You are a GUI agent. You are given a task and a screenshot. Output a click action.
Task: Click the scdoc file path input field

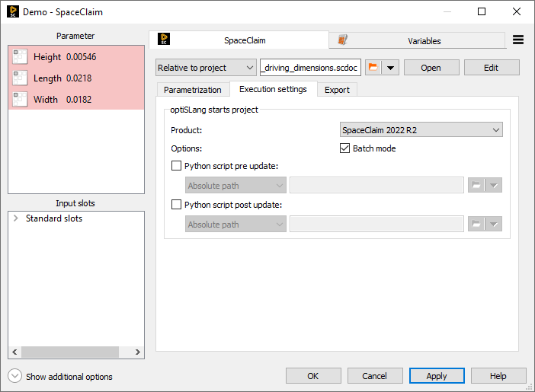click(x=310, y=68)
